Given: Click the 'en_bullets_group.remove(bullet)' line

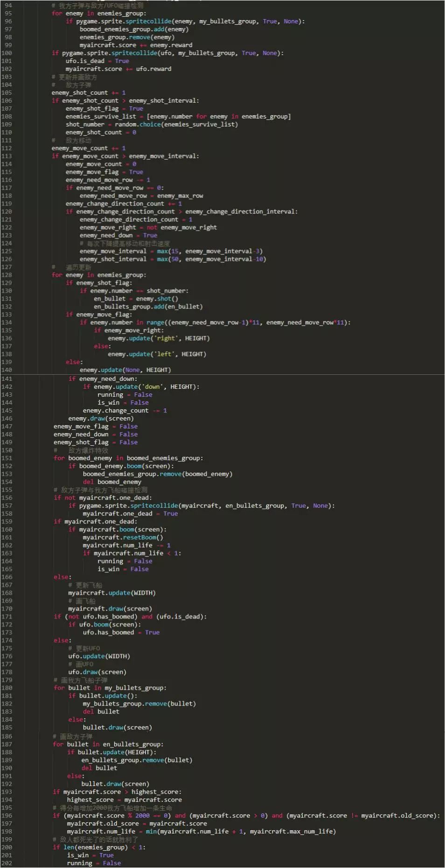Looking at the screenshot, I should [137, 761].
